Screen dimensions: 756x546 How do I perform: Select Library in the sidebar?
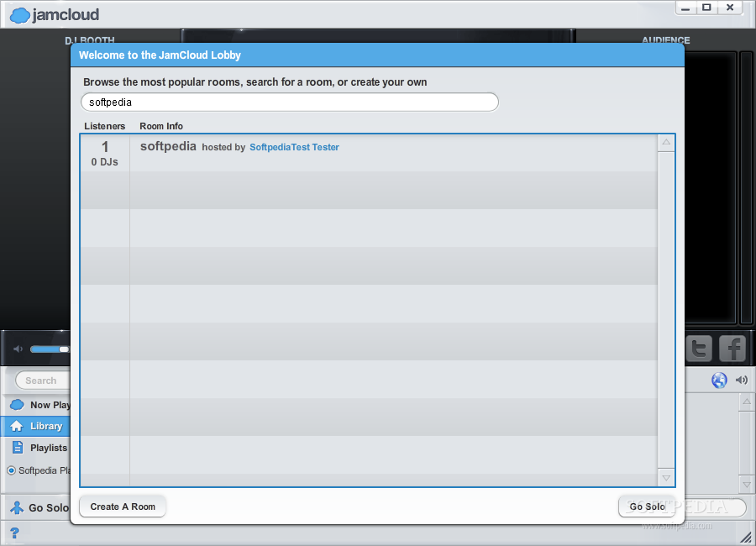tap(37, 426)
